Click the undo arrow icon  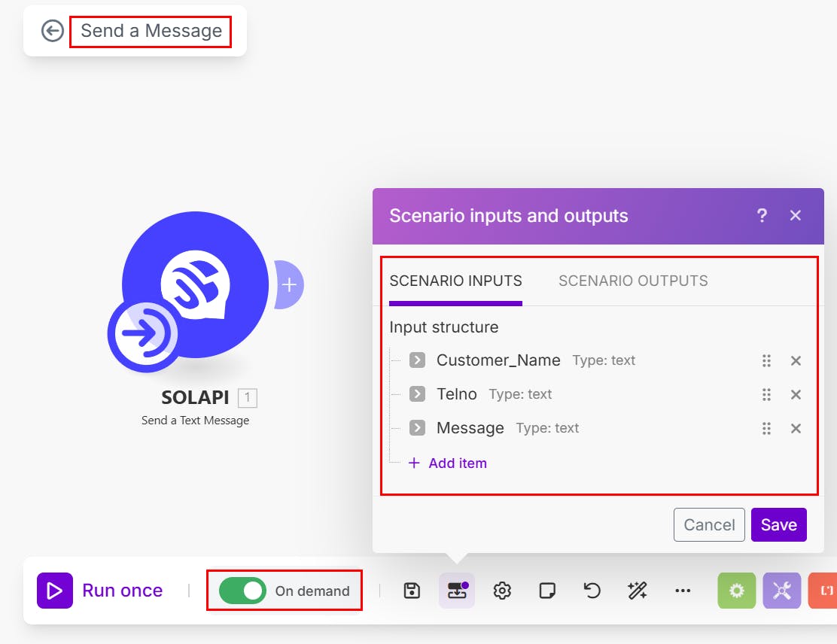(592, 591)
